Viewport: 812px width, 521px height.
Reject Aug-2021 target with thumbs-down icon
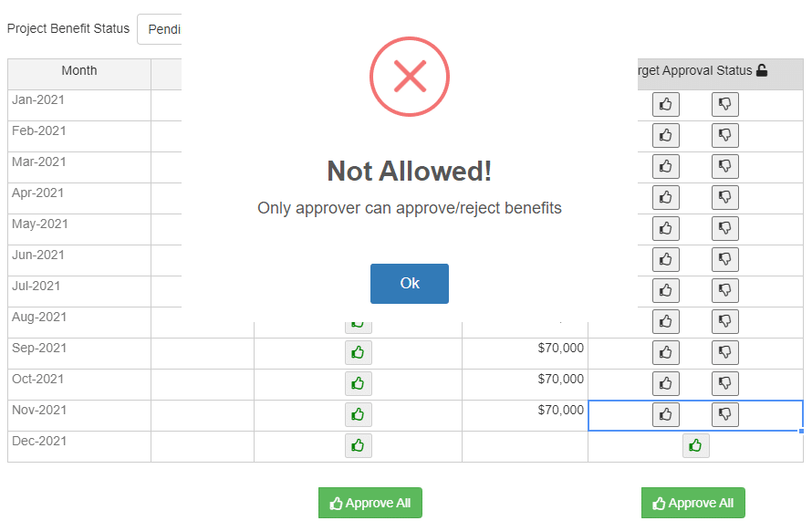[x=724, y=321]
